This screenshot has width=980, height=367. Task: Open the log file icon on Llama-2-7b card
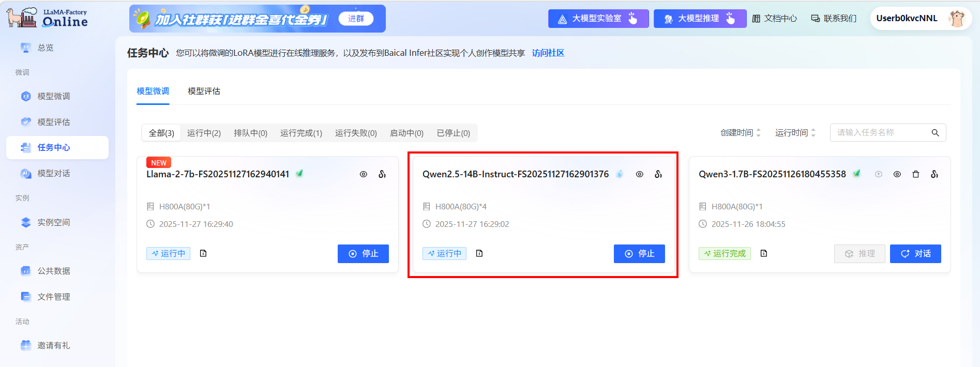coord(203,253)
